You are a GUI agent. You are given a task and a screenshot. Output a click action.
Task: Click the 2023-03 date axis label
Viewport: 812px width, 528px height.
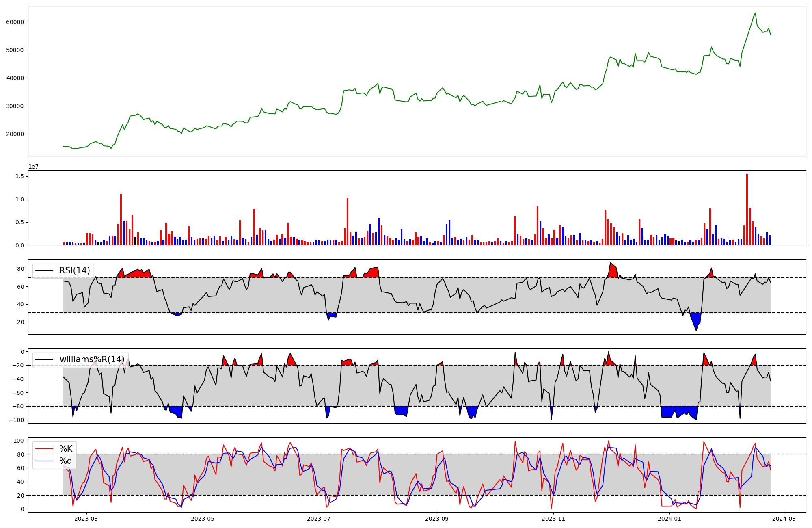pos(86,518)
